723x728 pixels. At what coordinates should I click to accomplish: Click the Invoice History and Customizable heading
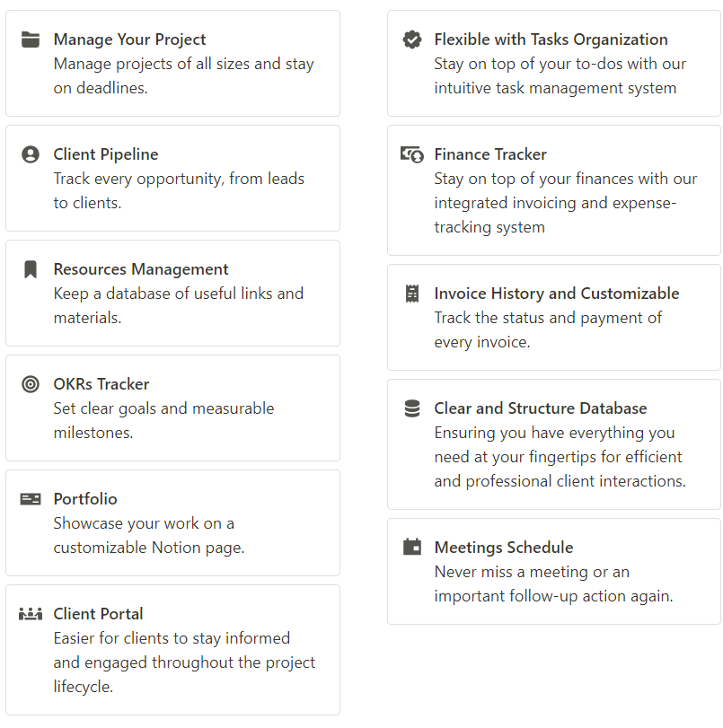(556, 294)
